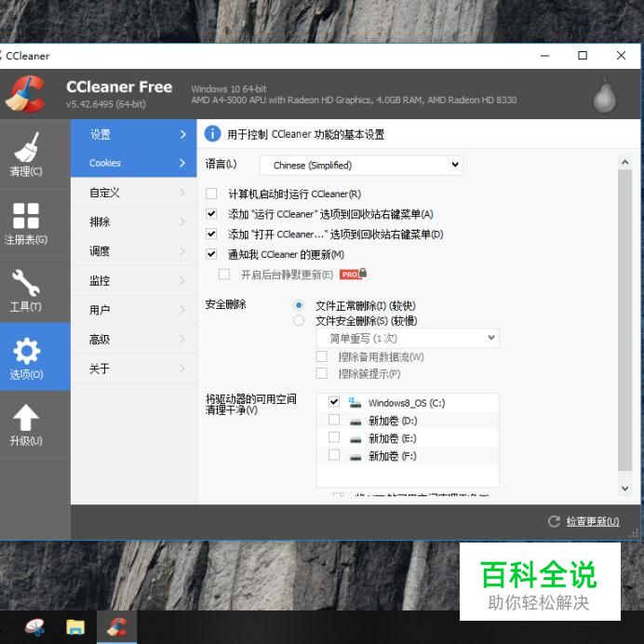Screen dimensions: 644x644
Task: Open the 清理 cleaner section broom icon
Action: click(26, 147)
